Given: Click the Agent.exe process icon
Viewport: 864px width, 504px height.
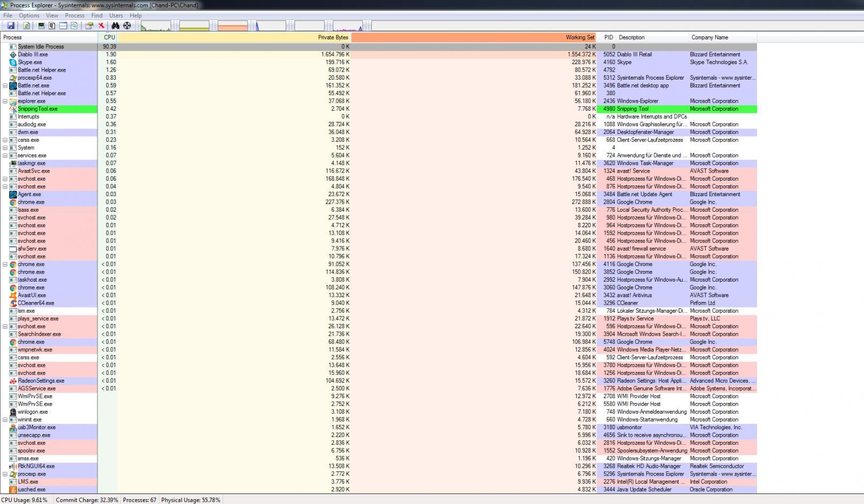Looking at the screenshot, I should click(13, 194).
